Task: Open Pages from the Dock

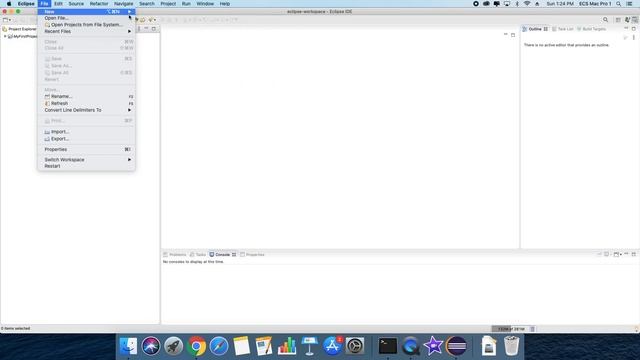Action: click(264, 346)
